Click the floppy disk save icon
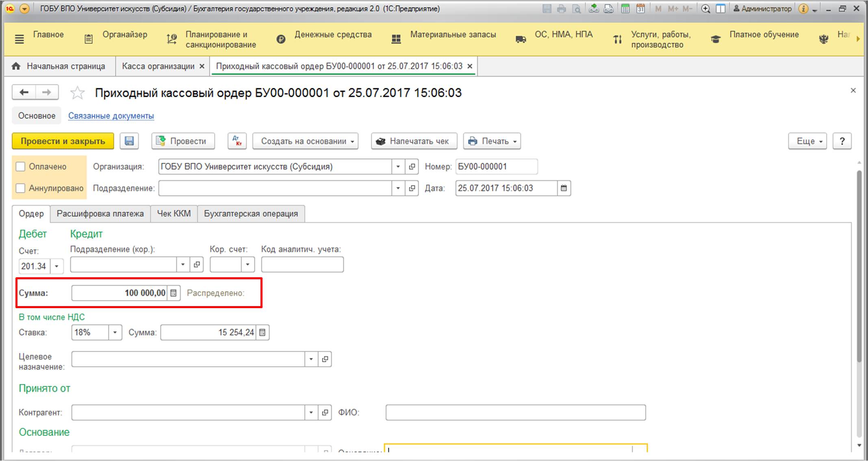Screen dimensions: 868x461 129,141
